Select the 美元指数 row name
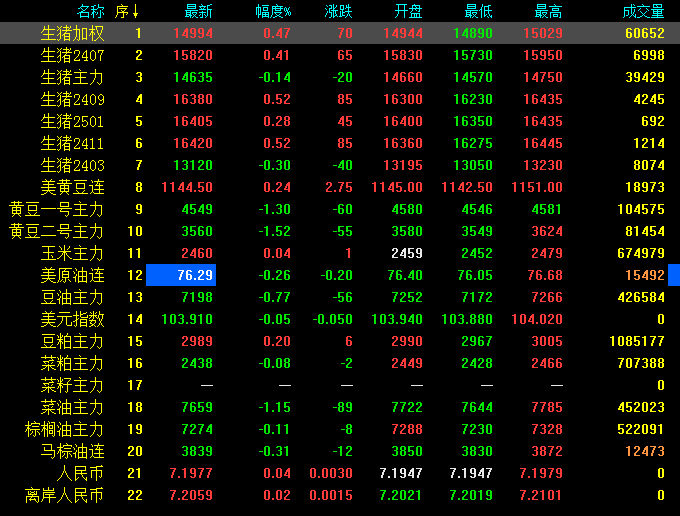Screen dimensions: 680x516 [x=72, y=320]
